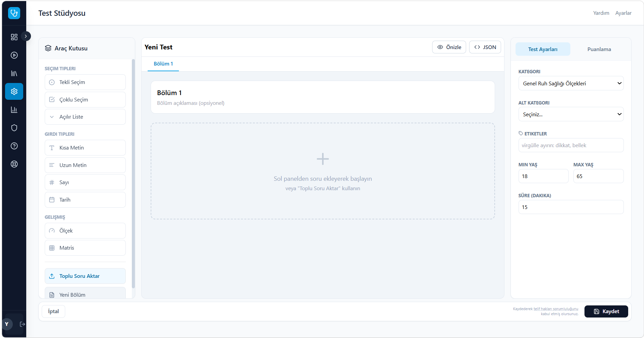Select the Bölüm 1 tab

coord(163,64)
